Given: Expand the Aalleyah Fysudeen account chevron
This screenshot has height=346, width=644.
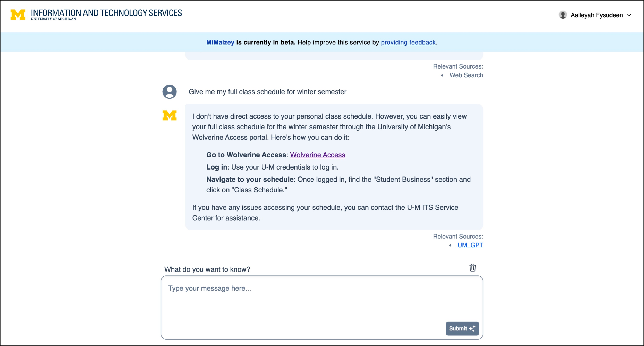Looking at the screenshot, I should coord(629,15).
